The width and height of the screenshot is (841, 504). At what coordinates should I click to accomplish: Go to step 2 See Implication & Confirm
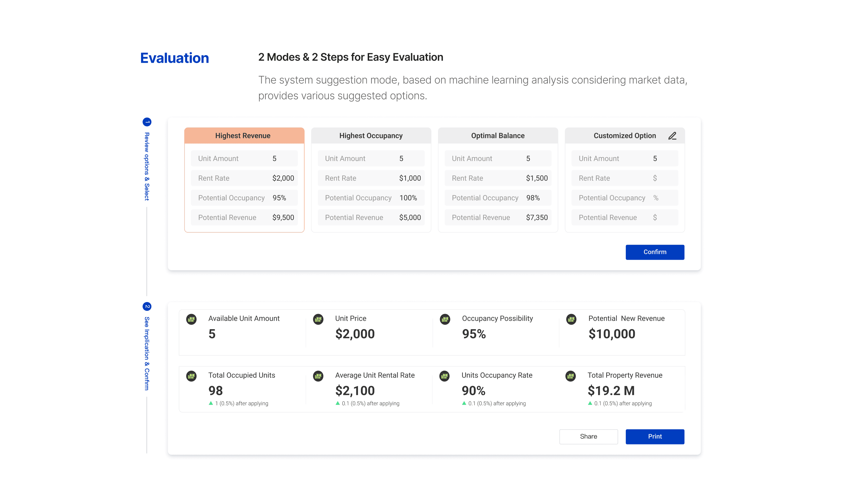(147, 346)
